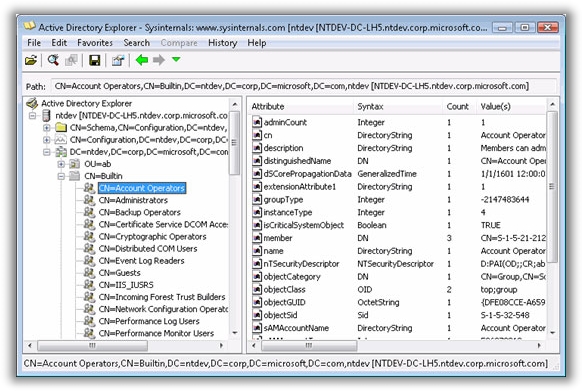Click the tree pane vertical scrollbar thumb
Viewport: 582px width, 391px height.
click(x=235, y=143)
